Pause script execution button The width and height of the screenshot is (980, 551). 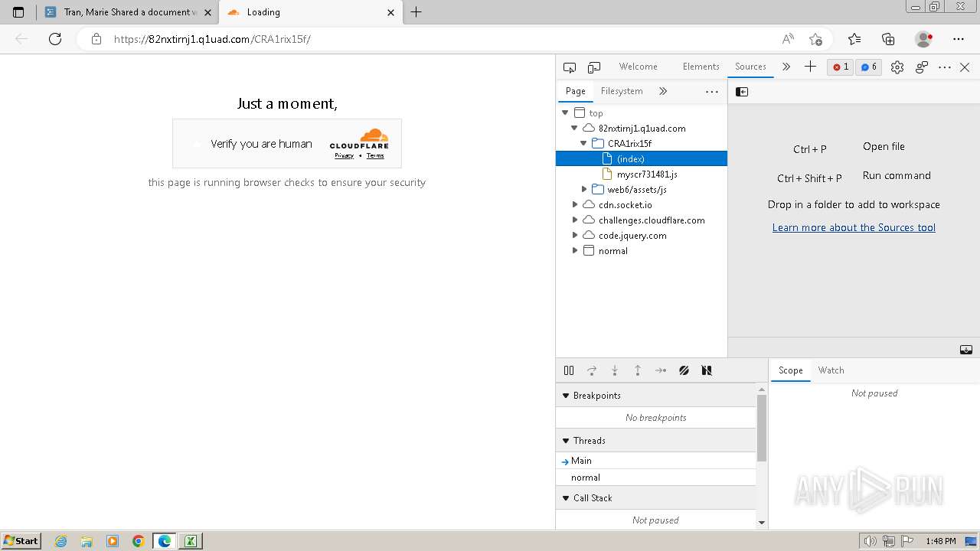[x=569, y=370]
